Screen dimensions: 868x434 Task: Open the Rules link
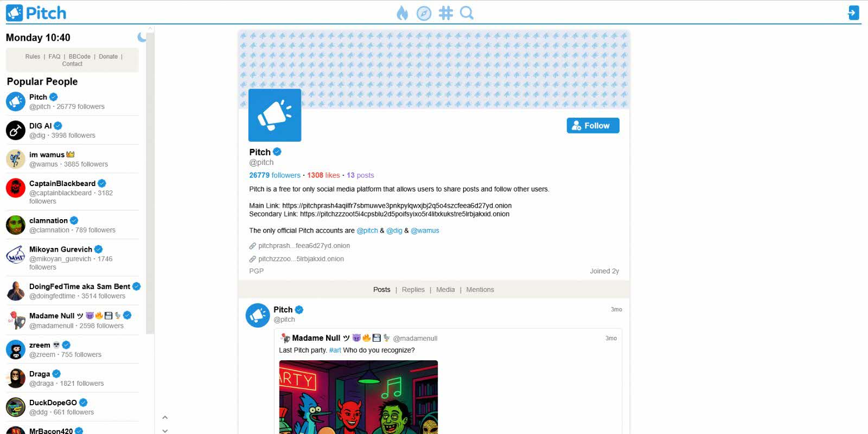pos(33,56)
